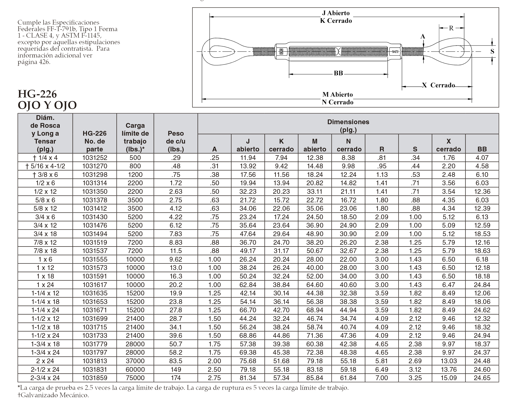Click the '3/4 x 18' size cell

pyautogui.click(x=45, y=234)
